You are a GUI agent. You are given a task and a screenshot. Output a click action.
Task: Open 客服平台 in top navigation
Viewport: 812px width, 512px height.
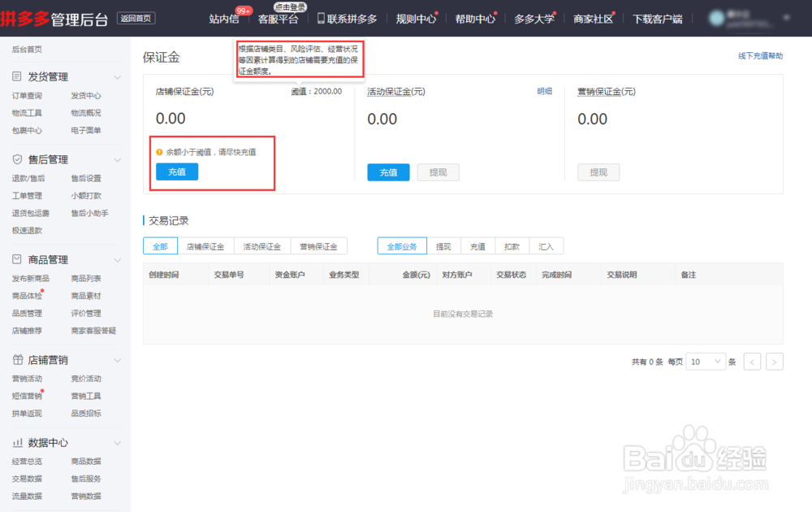(x=278, y=19)
